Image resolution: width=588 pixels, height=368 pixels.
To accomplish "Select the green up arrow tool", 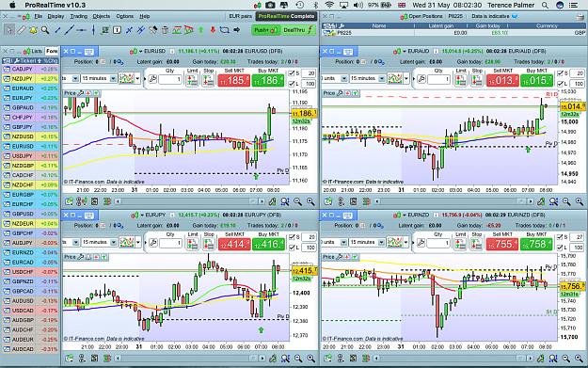I will click(x=200, y=30).
